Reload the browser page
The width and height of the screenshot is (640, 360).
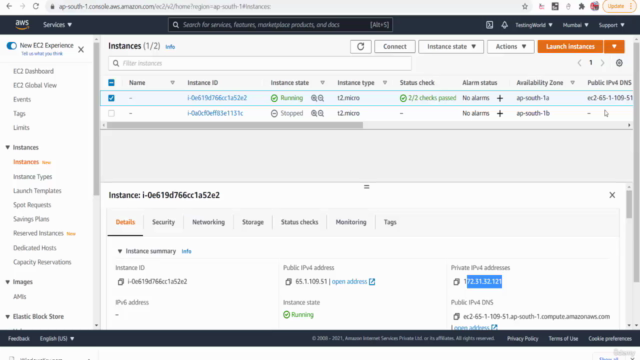point(36,7)
